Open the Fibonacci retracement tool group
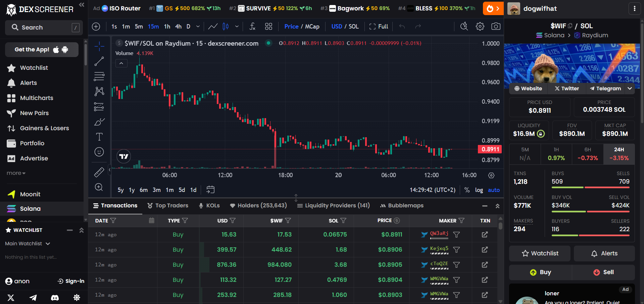Viewport: 644px width, 304px height. tap(99, 77)
